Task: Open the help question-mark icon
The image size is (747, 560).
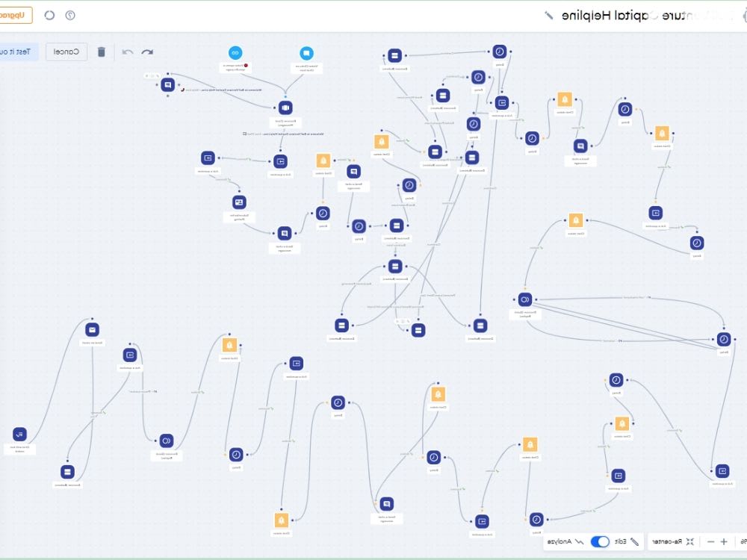Action: click(71, 14)
